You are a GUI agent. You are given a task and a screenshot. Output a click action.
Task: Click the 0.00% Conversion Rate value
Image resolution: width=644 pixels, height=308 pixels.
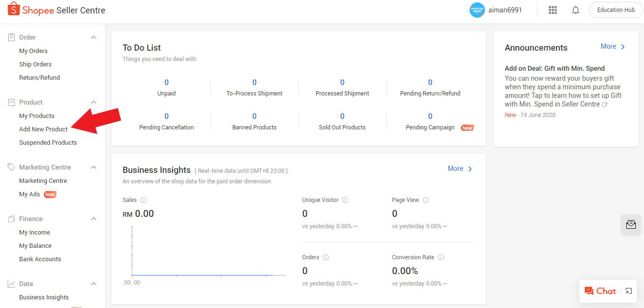405,271
